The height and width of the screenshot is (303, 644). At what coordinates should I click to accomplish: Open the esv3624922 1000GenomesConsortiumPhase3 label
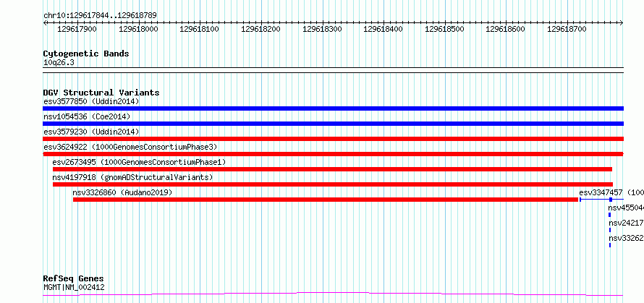[x=130, y=147]
